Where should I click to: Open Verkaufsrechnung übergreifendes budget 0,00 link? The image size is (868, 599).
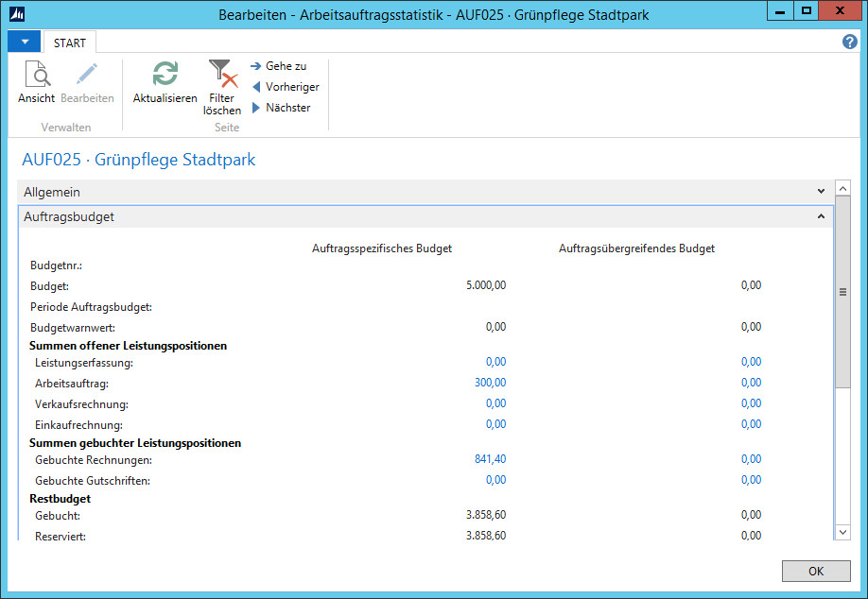click(x=751, y=403)
